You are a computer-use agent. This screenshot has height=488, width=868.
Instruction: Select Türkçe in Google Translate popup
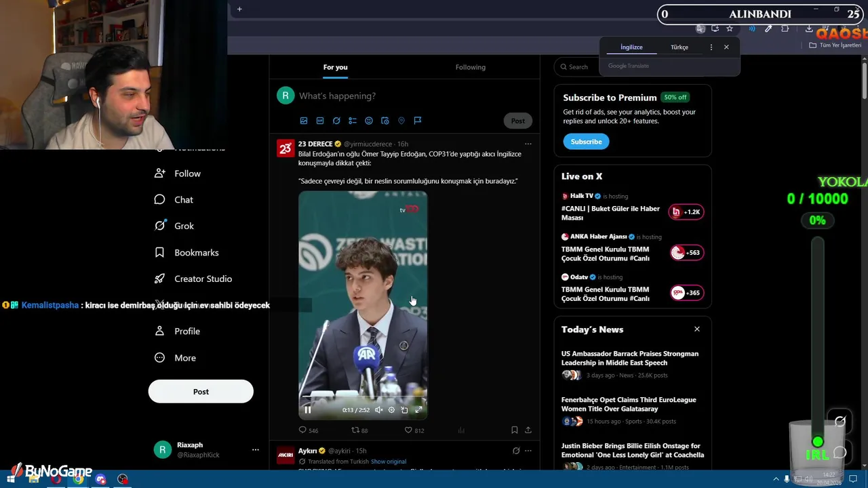[679, 47]
